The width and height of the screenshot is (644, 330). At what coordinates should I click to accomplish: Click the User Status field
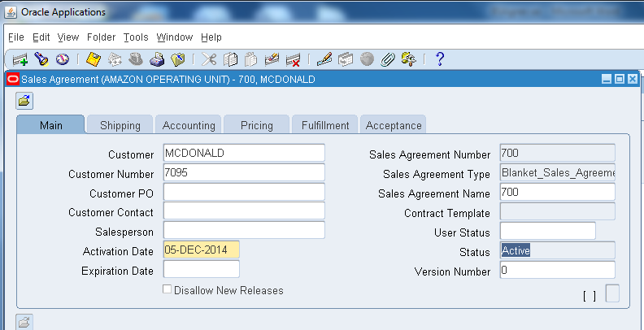(x=547, y=231)
